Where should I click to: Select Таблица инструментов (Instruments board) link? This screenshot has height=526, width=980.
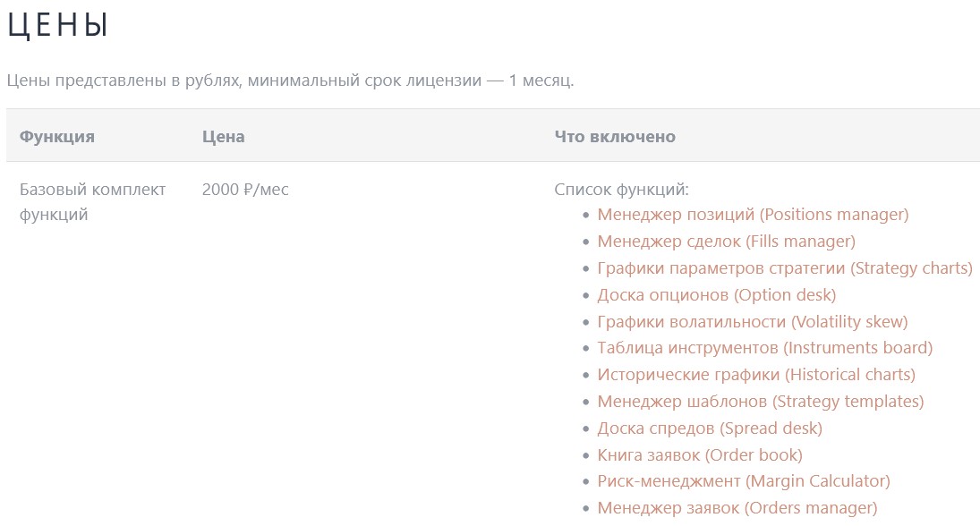764,348
